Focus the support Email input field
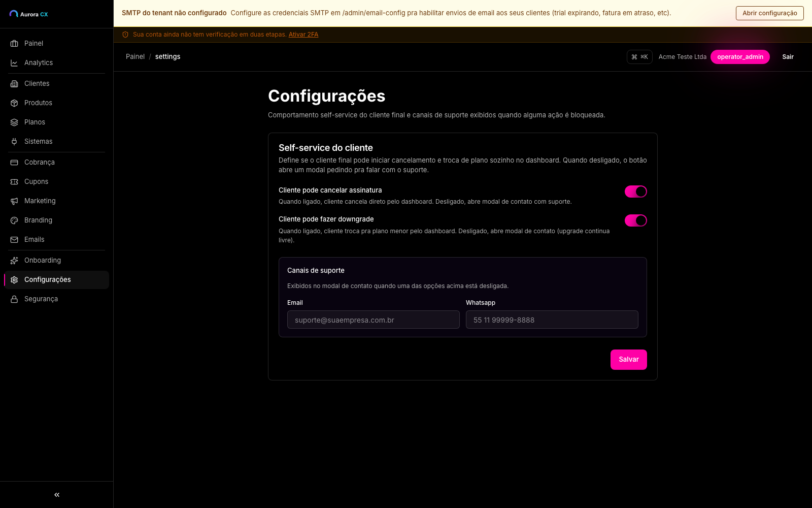Screen dimensions: 812x508 (x=374, y=320)
